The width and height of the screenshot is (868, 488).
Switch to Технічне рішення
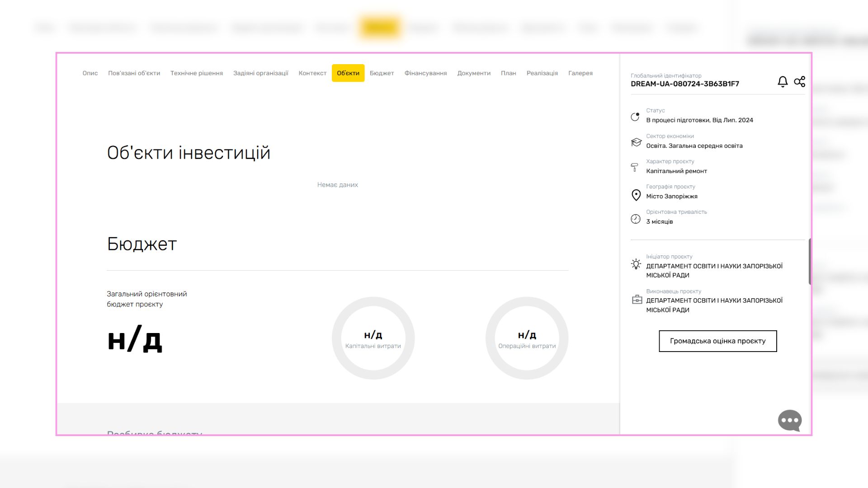pyautogui.click(x=197, y=73)
